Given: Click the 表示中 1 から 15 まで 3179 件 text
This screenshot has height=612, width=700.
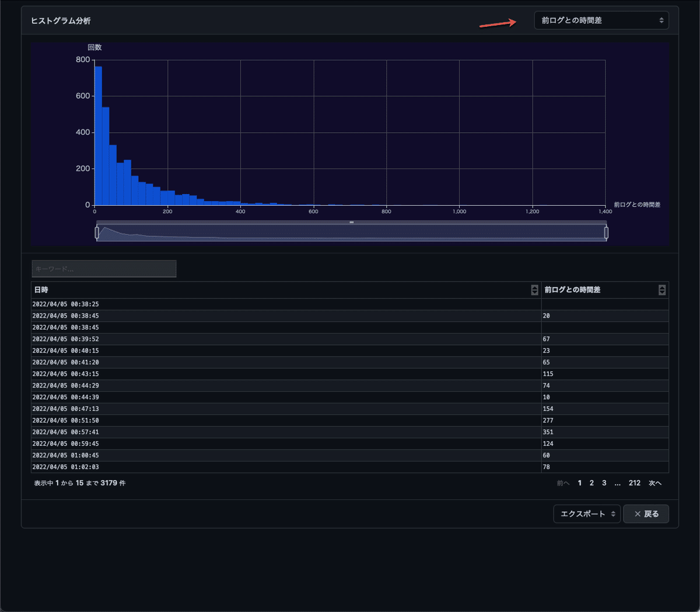Looking at the screenshot, I should point(79,483).
